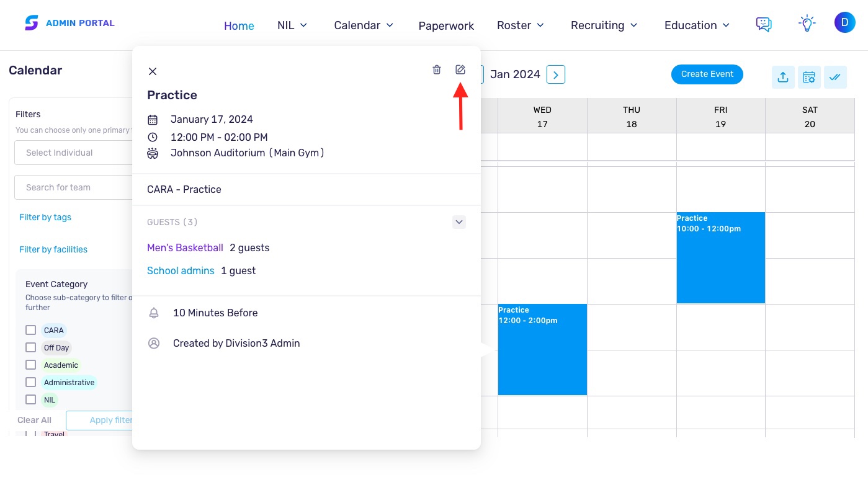Open the user avatar D menu
This screenshot has height=490, width=868.
[844, 23]
